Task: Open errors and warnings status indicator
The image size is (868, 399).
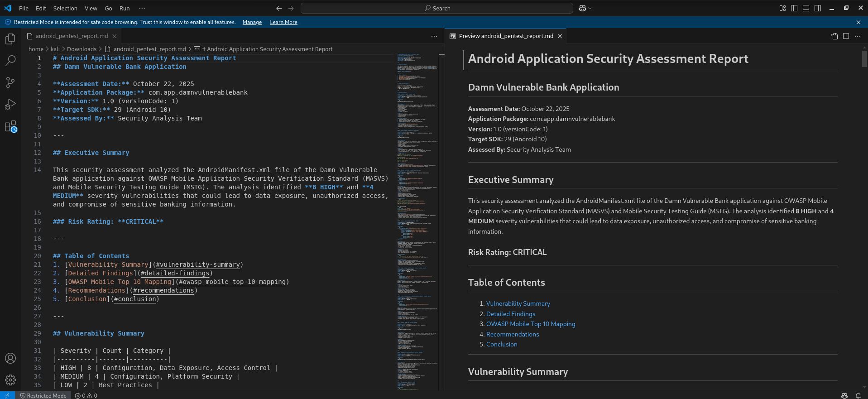Action: tap(86, 395)
